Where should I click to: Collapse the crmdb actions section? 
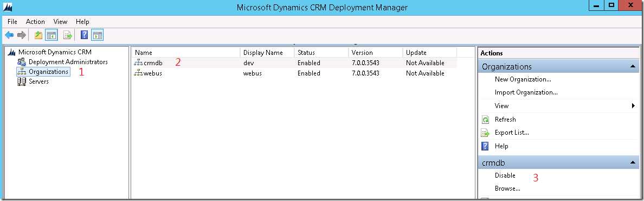tap(633, 162)
